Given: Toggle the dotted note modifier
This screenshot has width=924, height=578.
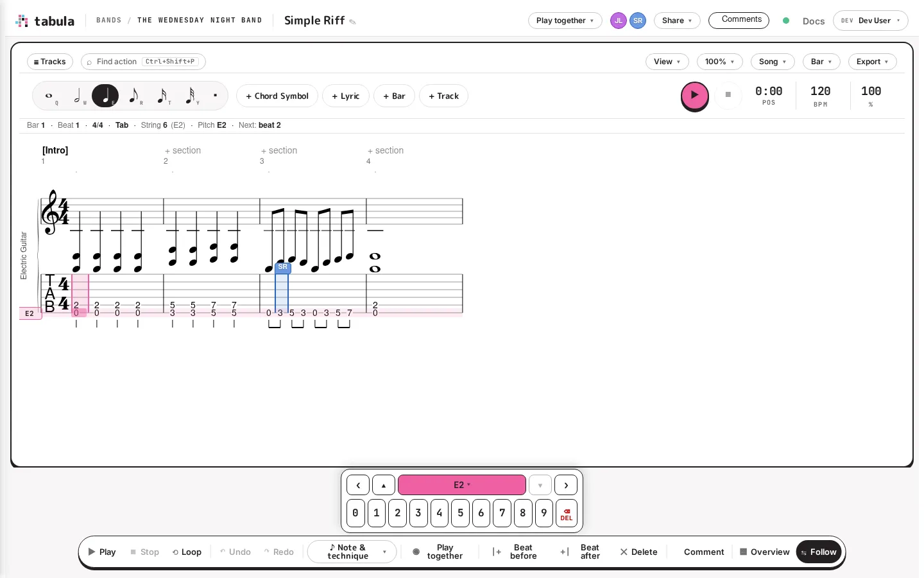Looking at the screenshot, I should [x=215, y=96].
